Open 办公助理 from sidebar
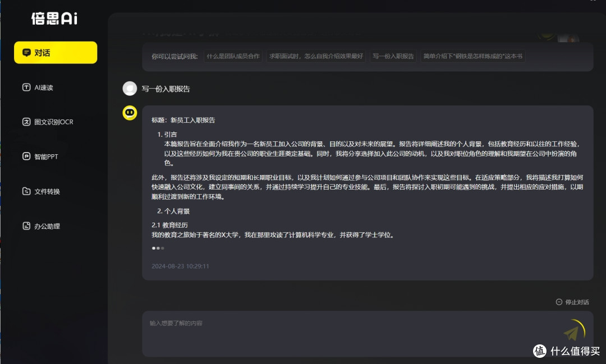This screenshot has width=606, height=364. click(x=41, y=226)
